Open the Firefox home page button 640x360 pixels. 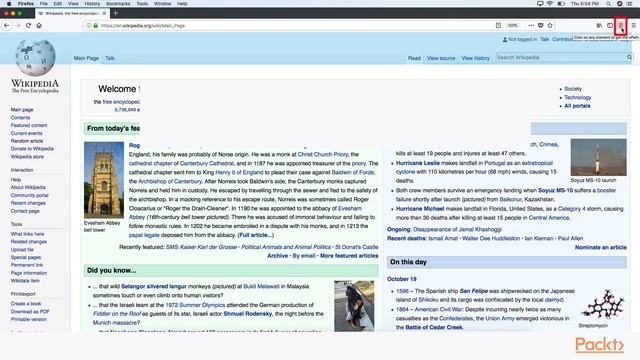(x=39, y=25)
